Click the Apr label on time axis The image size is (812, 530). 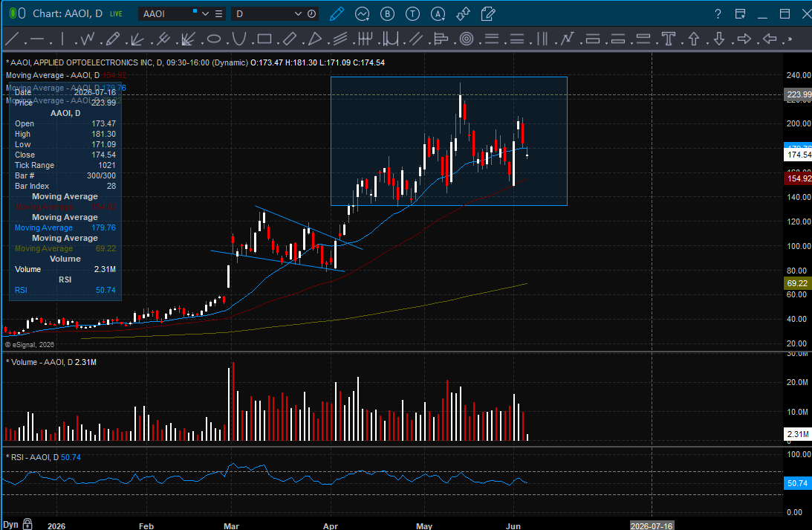331,526
